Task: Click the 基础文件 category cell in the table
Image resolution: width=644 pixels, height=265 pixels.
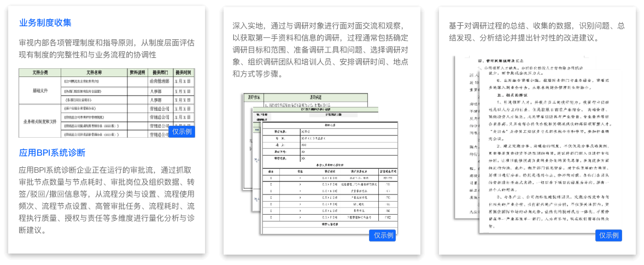Action: (40, 90)
